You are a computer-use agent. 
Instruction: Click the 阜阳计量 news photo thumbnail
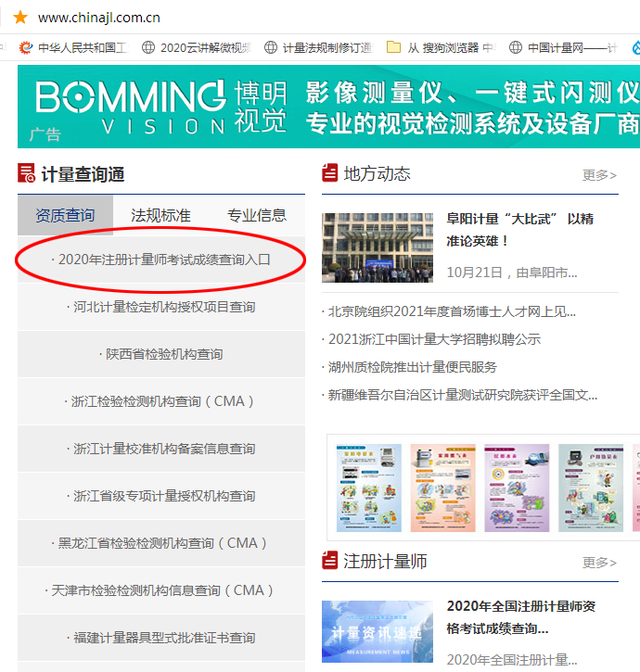(378, 247)
